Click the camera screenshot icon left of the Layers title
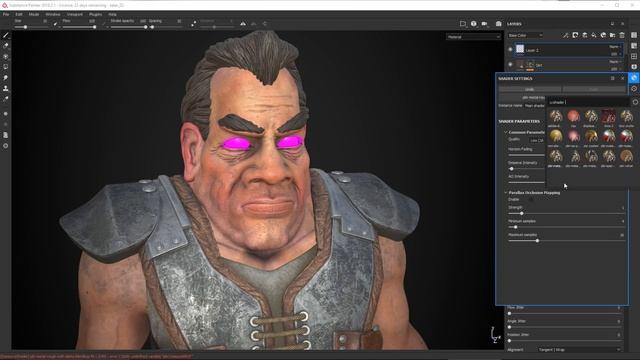Viewport: 640px width, 360px height. [x=498, y=24]
